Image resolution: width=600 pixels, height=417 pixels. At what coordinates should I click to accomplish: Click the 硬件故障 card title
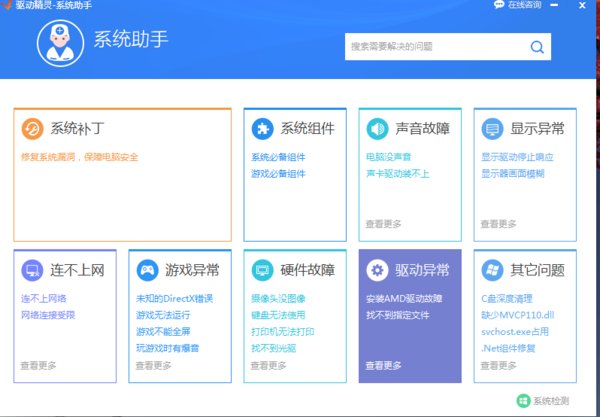pos(308,270)
